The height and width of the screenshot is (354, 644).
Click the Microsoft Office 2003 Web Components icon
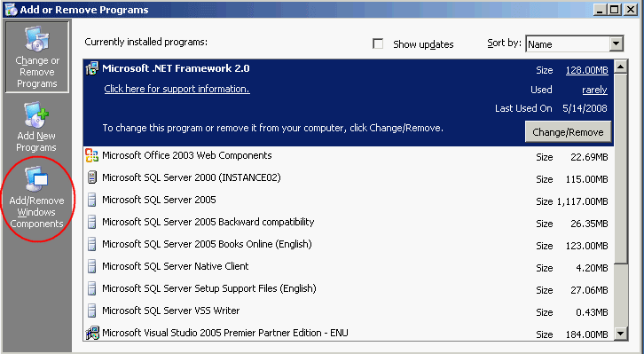tap(92, 155)
